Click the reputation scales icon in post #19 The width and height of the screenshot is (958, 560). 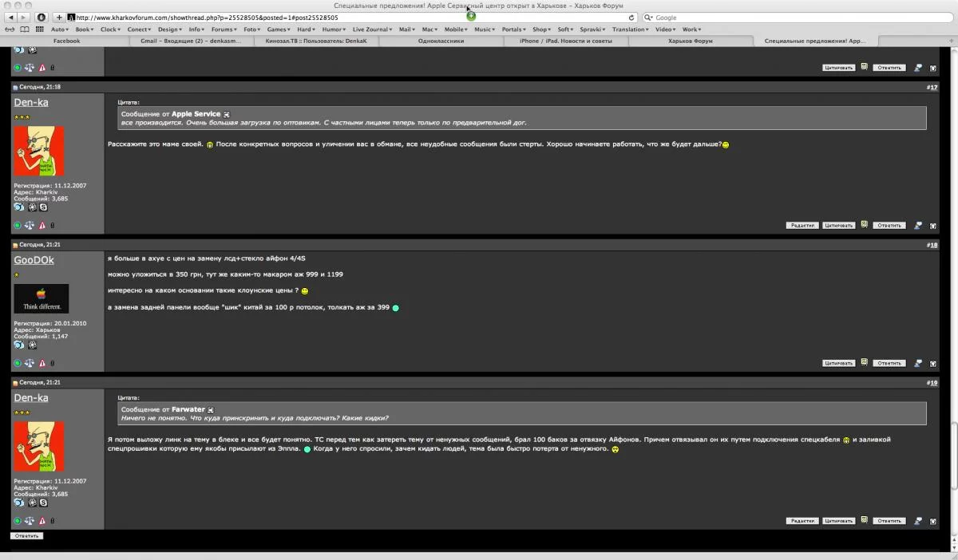pos(30,521)
